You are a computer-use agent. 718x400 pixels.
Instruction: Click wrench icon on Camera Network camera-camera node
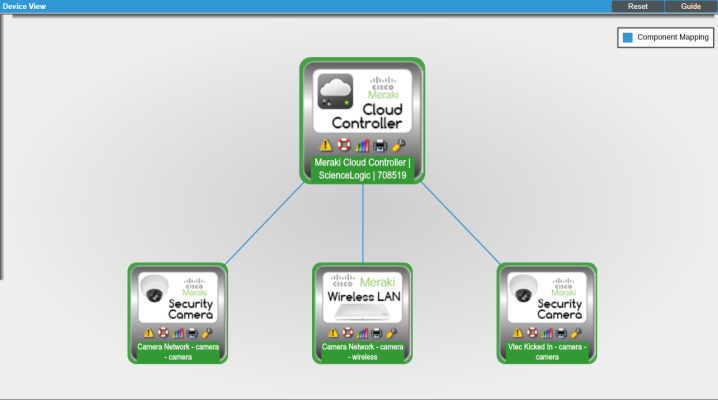pyautogui.click(x=207, y=333)
